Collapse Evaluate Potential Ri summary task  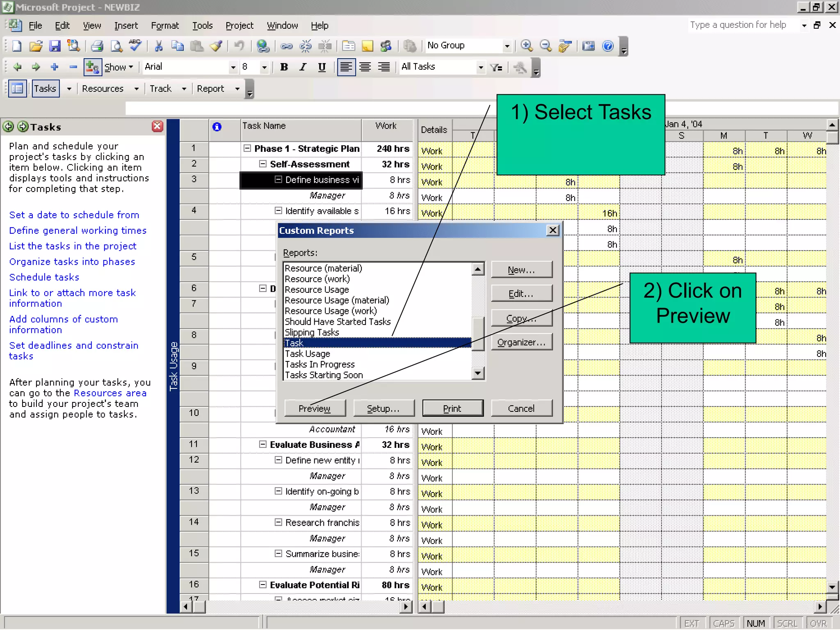pyautogui.click(x=262, y=585)
